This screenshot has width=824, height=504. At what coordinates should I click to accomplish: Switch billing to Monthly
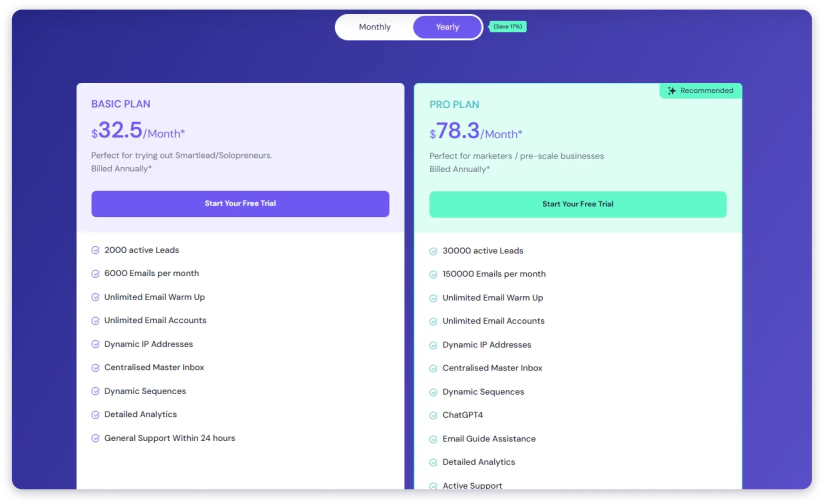click(374, 26)
